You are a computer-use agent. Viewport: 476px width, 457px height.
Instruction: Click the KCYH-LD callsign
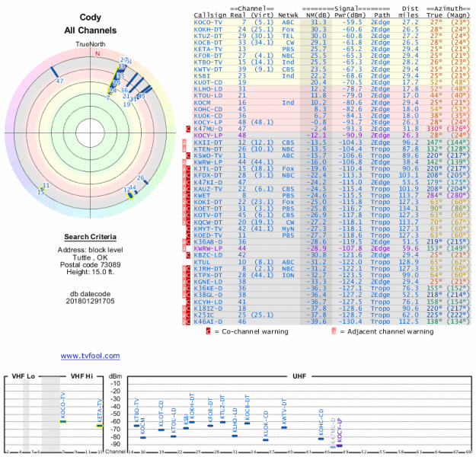tap(208, 302)
